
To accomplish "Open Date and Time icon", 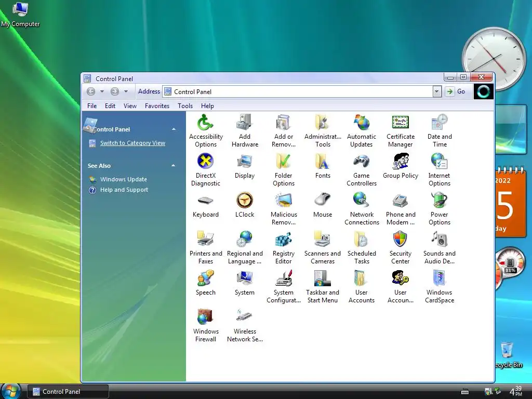I will [x=440, y=123].
